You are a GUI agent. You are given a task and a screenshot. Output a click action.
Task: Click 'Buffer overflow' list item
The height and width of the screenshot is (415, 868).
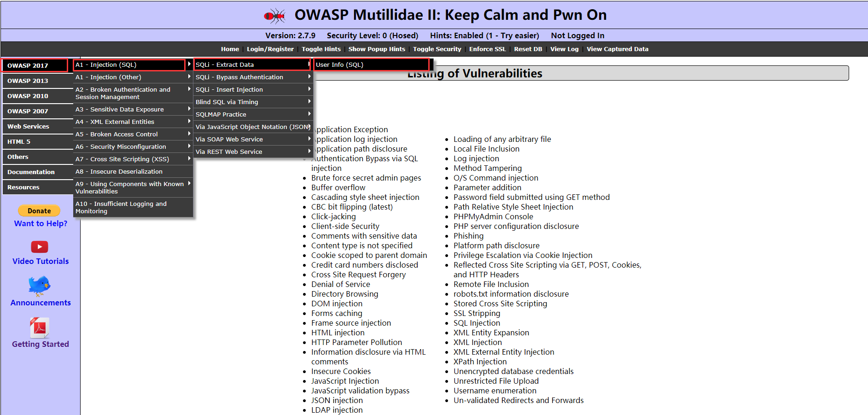pyautogui.click(x=338, y=187)
